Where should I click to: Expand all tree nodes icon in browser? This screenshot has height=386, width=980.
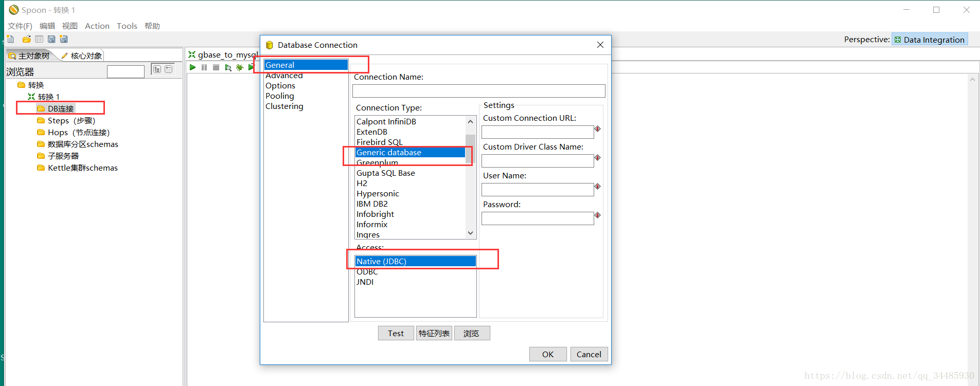click(157, 69)
